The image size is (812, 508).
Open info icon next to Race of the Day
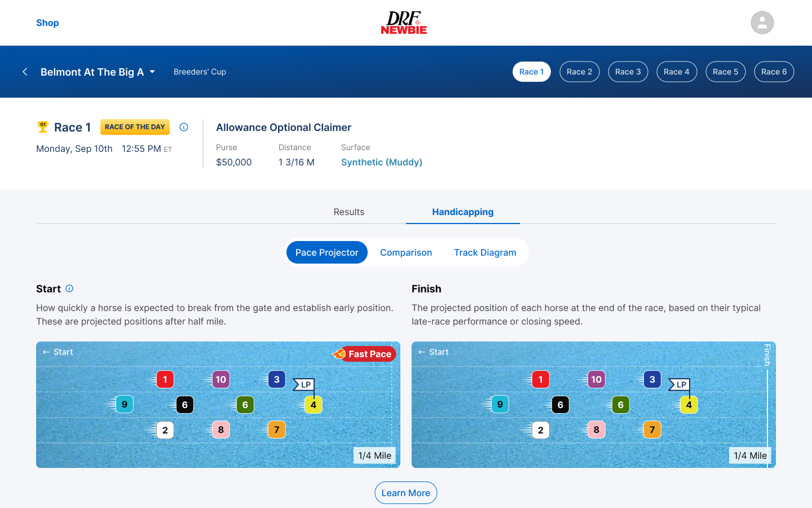click(x=184, y=127)
